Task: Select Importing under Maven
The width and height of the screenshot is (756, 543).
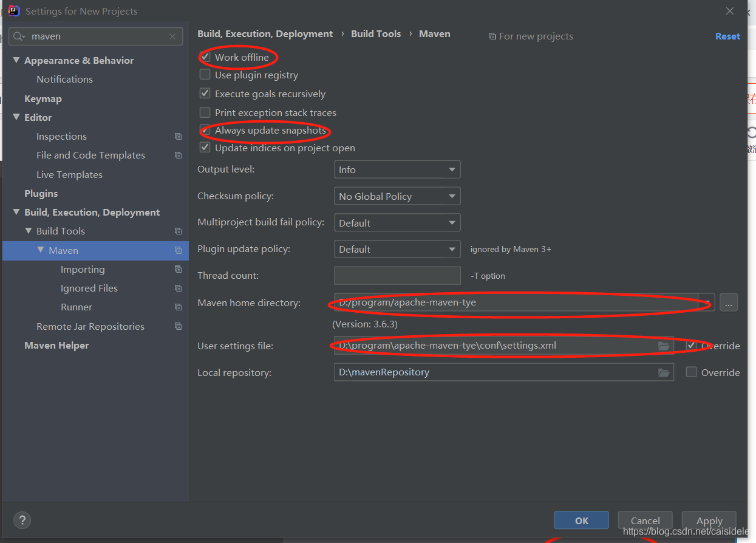Action: point(83,270)
